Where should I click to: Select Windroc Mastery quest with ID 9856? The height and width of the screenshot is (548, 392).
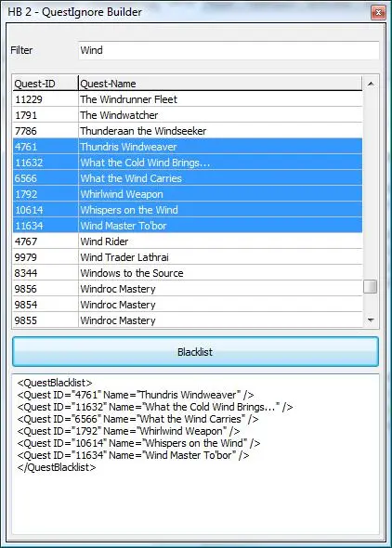[188, 289]
